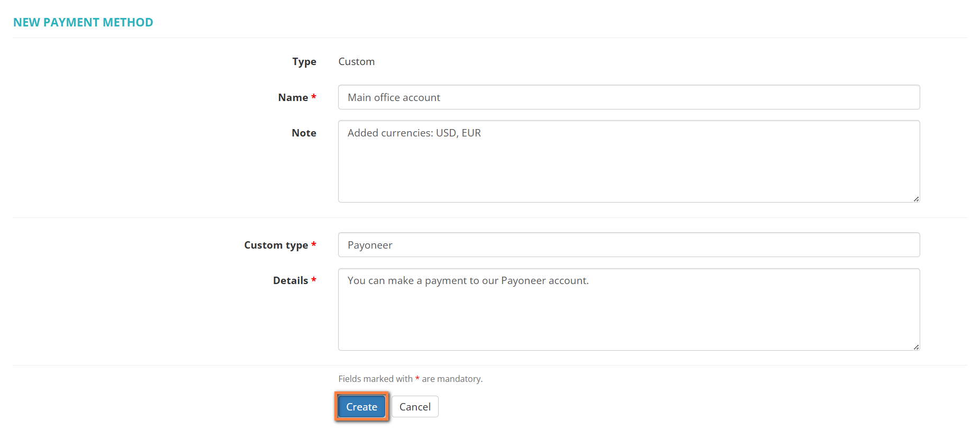Click the Name field label
This screenshot has width=980, height=429.
[293, 97]
